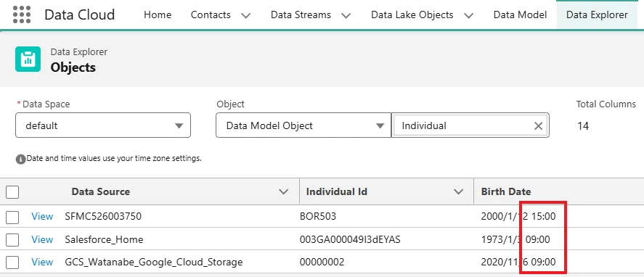Sort by the Individual Id column header
Viewport: 644px width, 277px height.
click(x=337, y=191)
